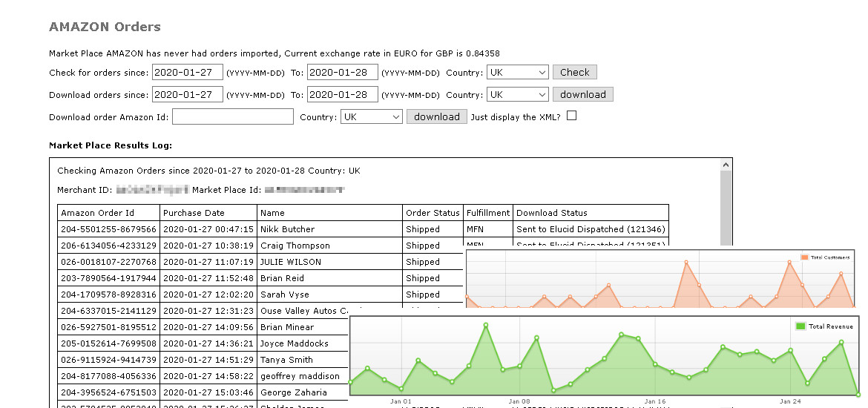Click the Download order Amazon Id input
This screenshot has height=408, width=868.
coord(233,116)
